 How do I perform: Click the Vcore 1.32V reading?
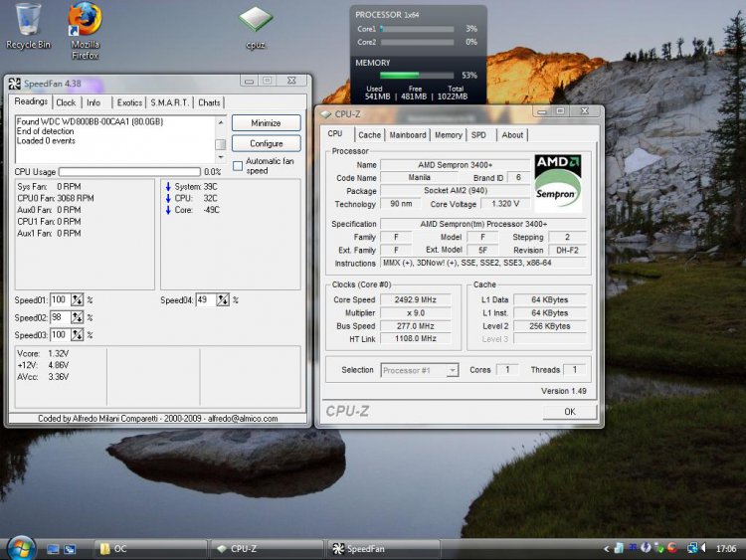(x=43, y=353)
